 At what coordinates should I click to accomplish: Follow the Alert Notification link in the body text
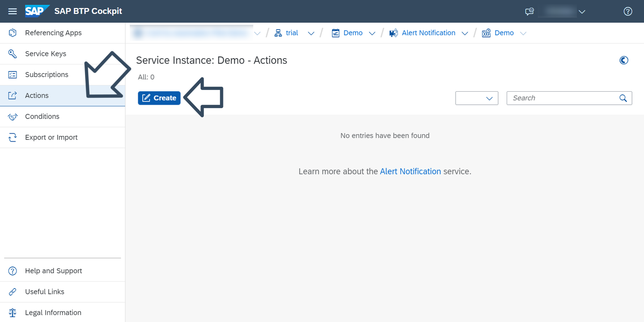pos(411,171)
